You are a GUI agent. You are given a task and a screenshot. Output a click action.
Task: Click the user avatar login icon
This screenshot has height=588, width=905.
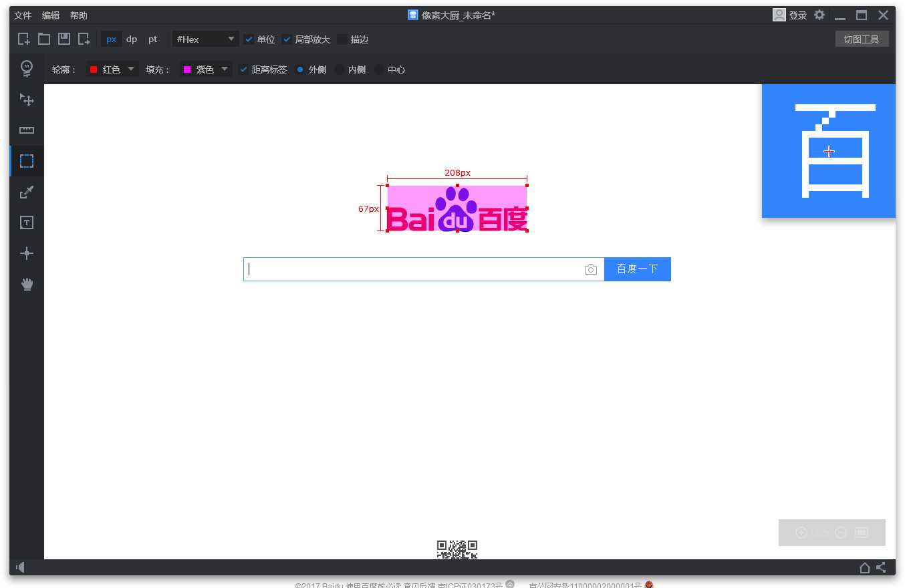tap(779, 15)
